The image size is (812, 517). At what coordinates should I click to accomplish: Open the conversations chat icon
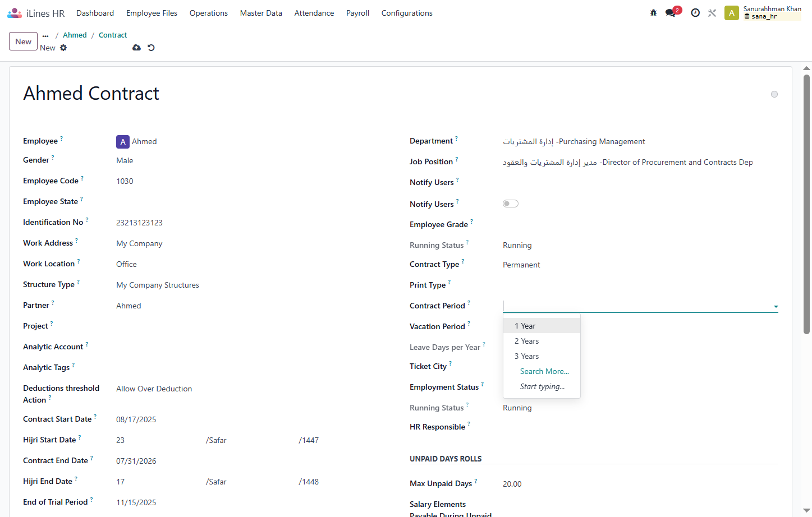tap(671, 13)
